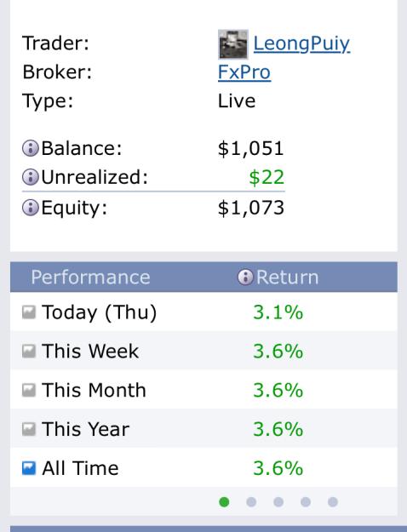Select the first green page dot
Image resolution: width=407 pixels, height=532 pixels.
(224, 502)
